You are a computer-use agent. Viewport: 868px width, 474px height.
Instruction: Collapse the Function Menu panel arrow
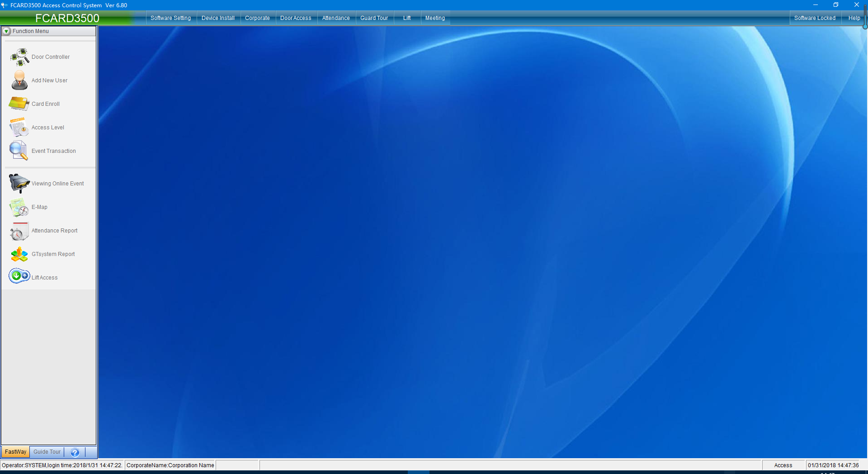[x=7, y=31]
